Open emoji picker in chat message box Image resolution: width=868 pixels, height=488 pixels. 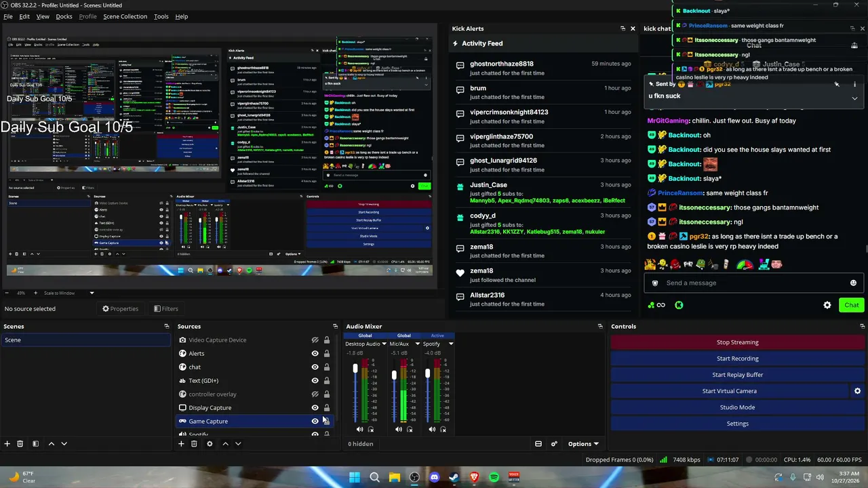853,283
